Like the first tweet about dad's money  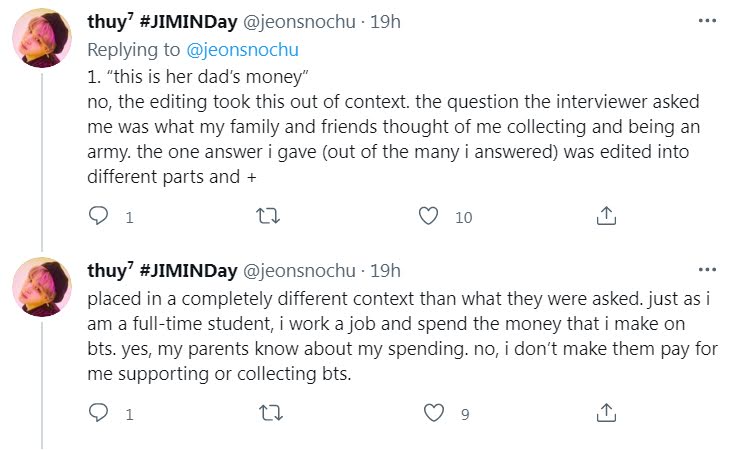point(429,215)
